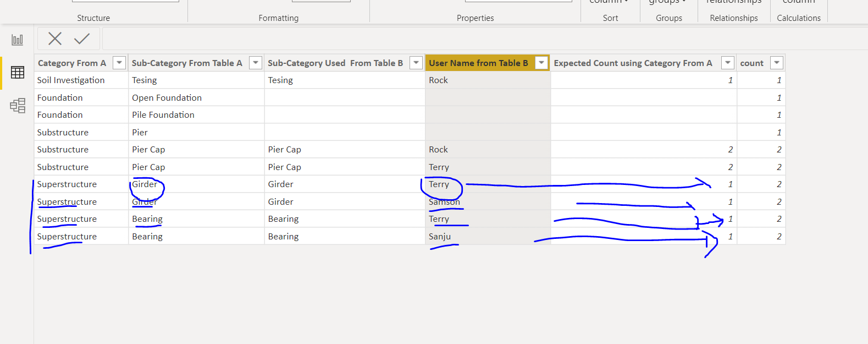Click the Groups ribbon group label
The height and width of the screenshot is (344, 868).
tap(669, 18)
